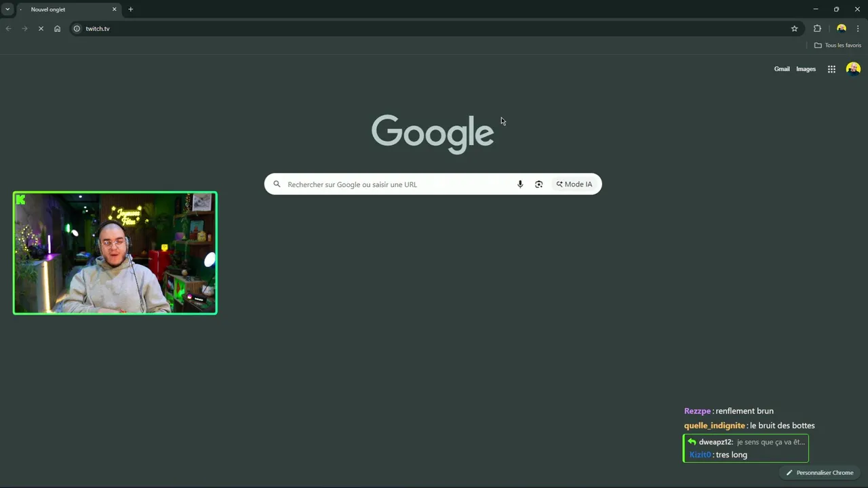
Task: Click the forward navigation arrow
Action: point(24,28)
